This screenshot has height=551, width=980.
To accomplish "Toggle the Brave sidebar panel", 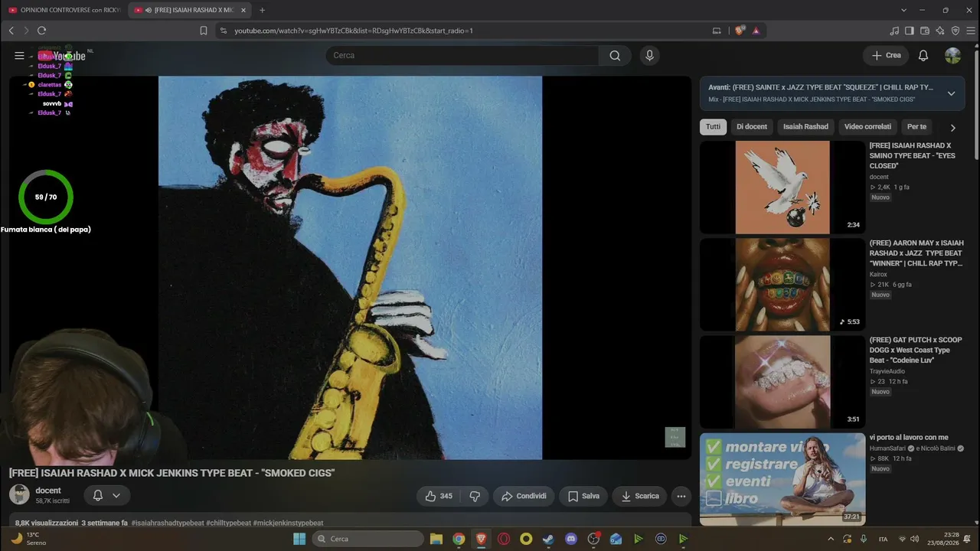I will (910, 31).
